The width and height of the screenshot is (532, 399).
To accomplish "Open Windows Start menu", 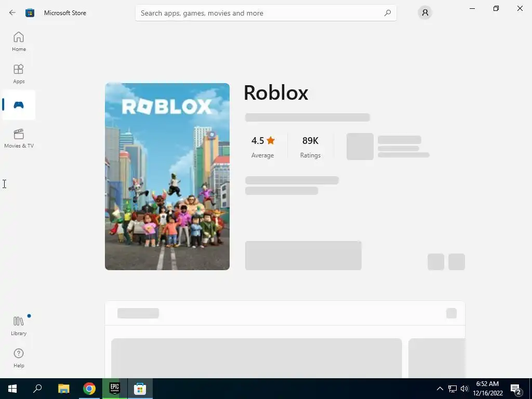I will (x=12, y=389).
